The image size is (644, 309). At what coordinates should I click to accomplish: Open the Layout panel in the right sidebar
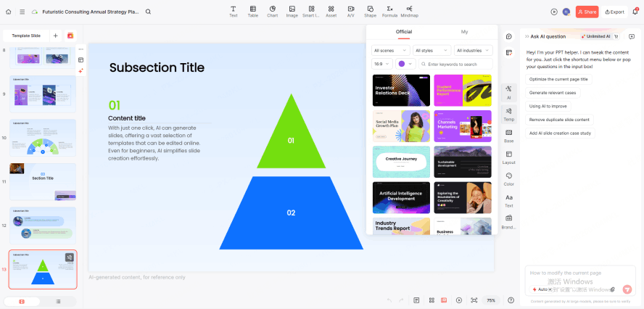tap(508, 157)
